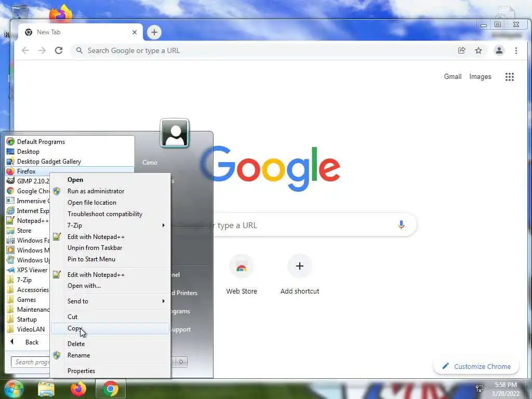This screenshot has width=532, height=399.
Task: Open Chrome's three-dot menu
Action: click(516, 50)
